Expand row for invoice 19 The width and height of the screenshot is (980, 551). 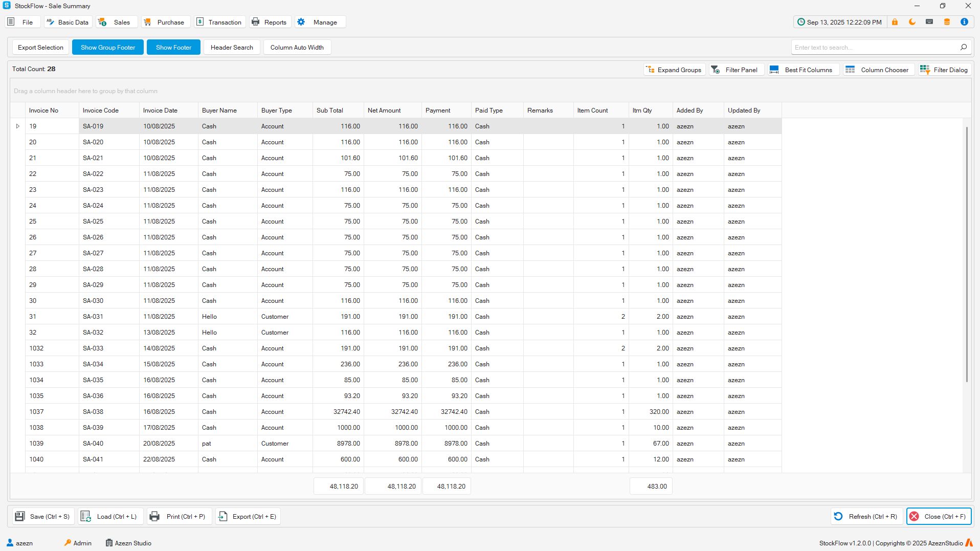(18, 126)
